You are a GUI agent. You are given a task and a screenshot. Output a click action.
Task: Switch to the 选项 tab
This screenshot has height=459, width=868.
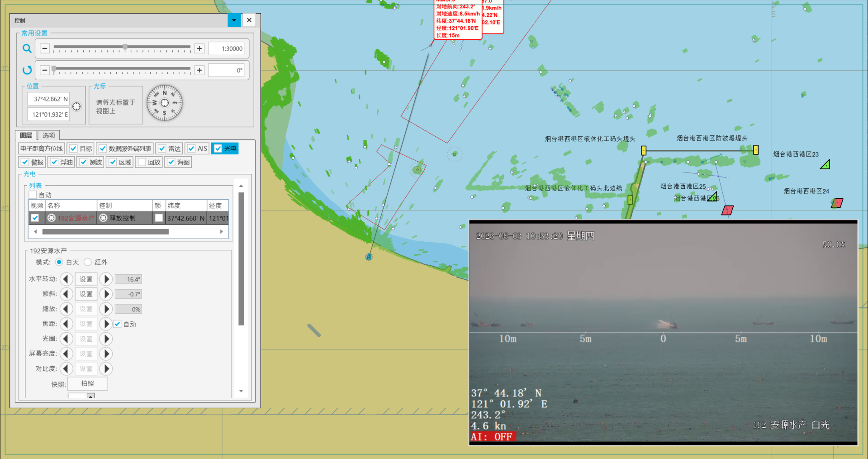(49, 135)
